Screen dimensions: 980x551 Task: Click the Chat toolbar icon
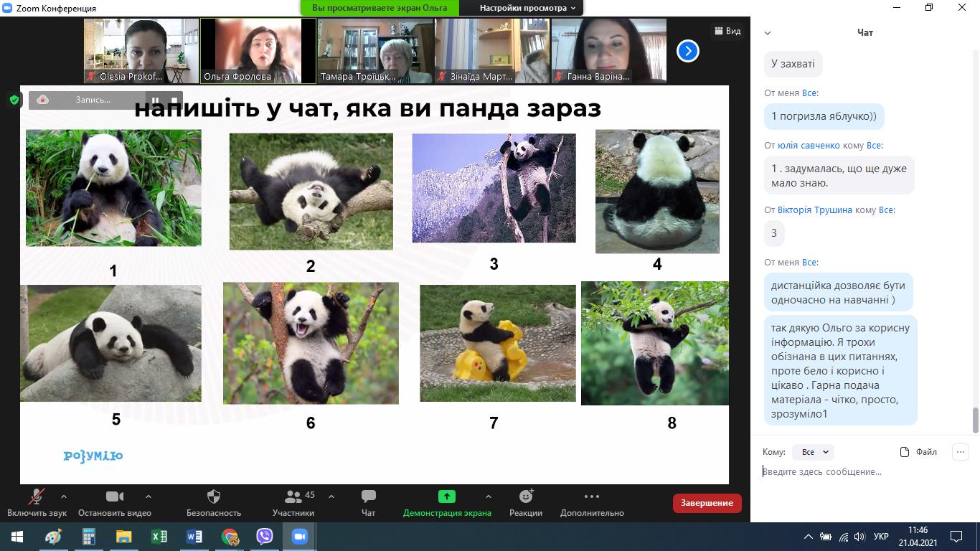(368, 496)
